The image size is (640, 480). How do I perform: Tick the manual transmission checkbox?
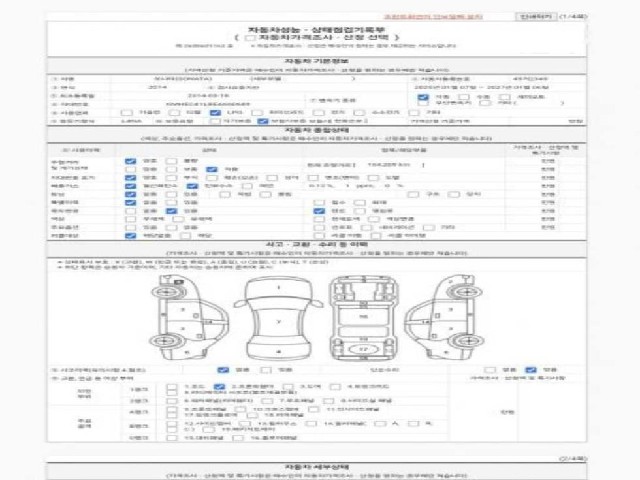click(x=464, y=97)
